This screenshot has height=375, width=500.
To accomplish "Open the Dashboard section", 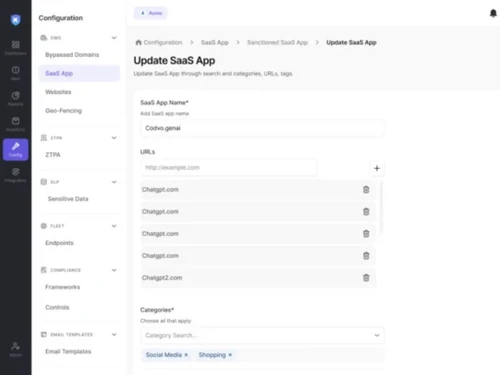I will click(x=15, y=48).
